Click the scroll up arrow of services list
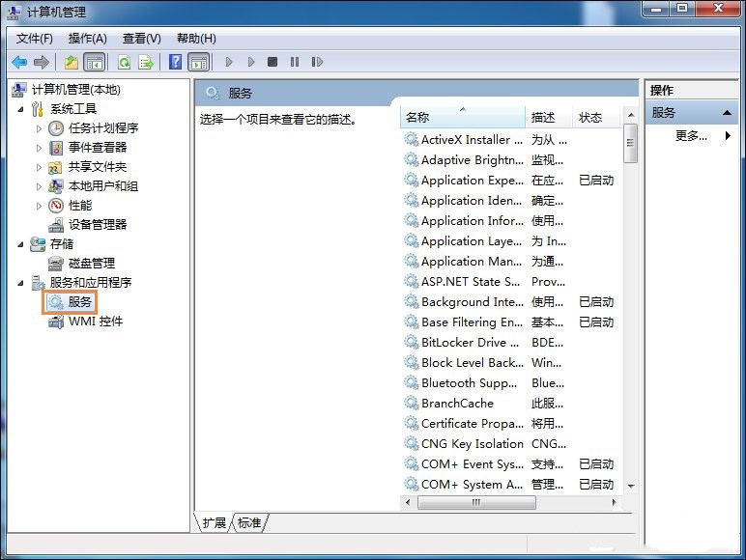This screenshot has height=560, width=746. tap(631, 115)
